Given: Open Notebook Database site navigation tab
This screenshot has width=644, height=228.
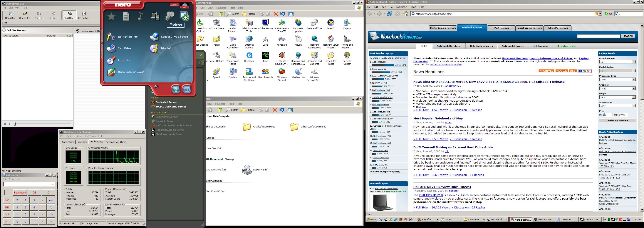Looking at the screenshot, I should (449, 46).
